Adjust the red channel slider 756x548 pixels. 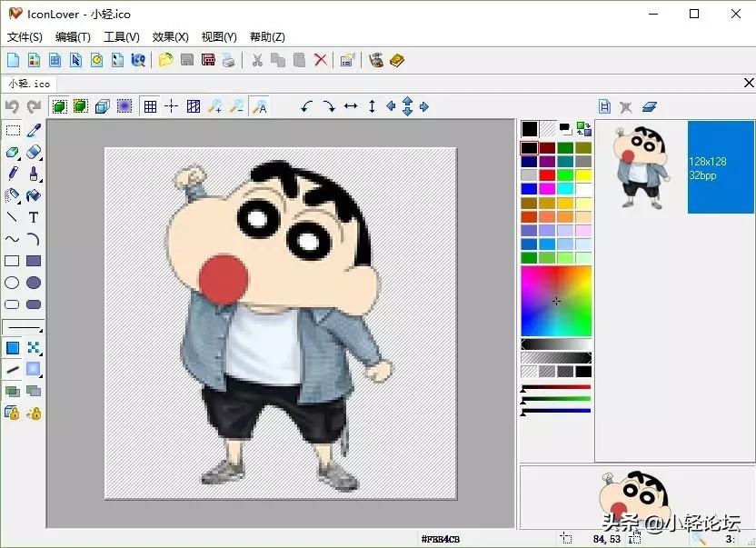coord(556,387)
